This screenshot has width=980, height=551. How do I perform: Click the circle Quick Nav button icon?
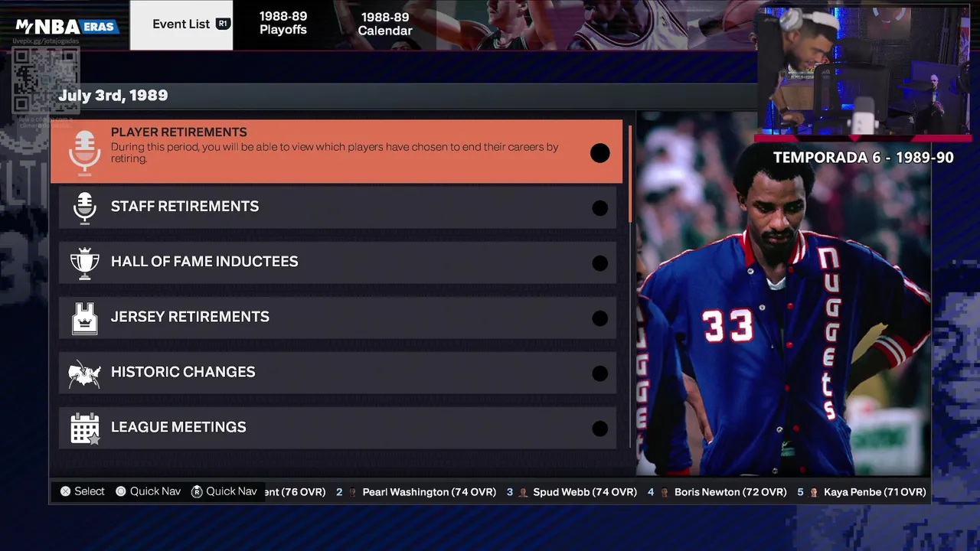(121, 491)
